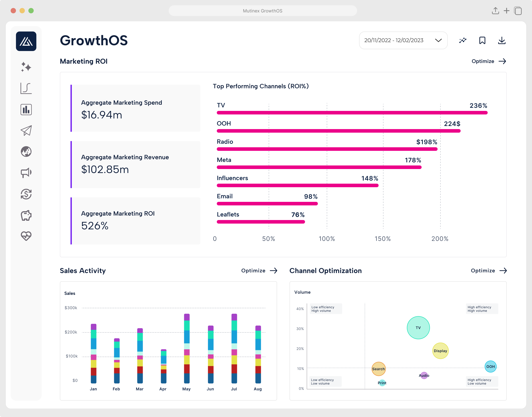Click the Mar sales stacked bar

140,356
